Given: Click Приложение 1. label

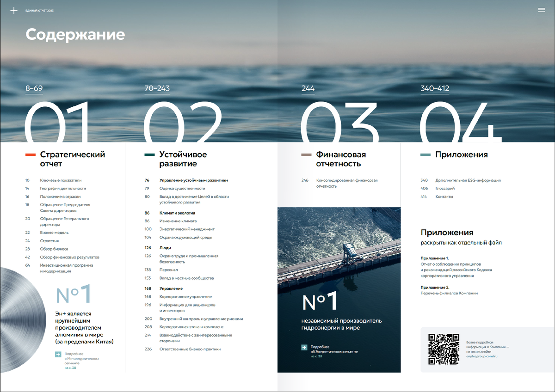Looking at the screenshot, I should click(435, 258).
